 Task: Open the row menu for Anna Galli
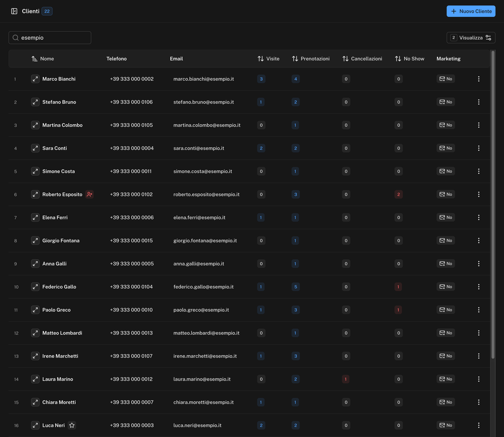pos(478,264)
